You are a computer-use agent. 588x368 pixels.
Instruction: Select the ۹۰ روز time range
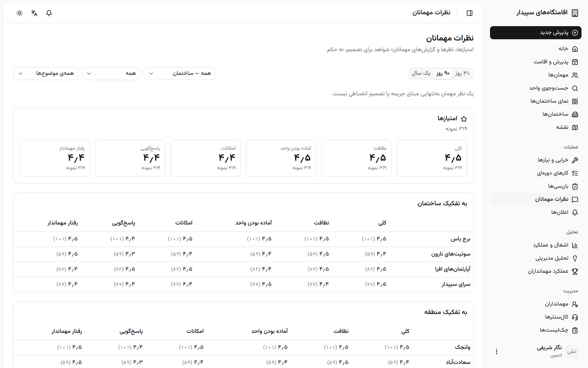pos(443,73)
